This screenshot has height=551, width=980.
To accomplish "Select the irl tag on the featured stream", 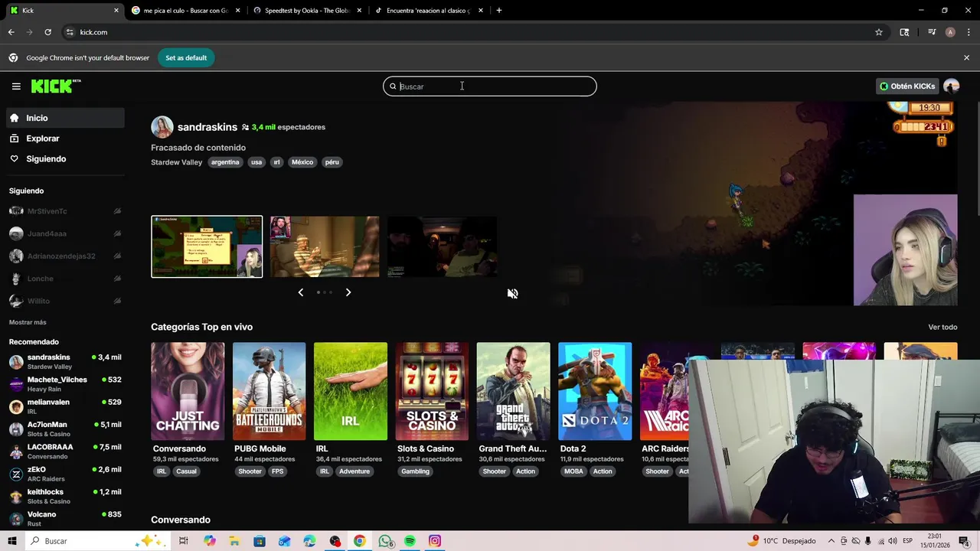I will (276, 162).
